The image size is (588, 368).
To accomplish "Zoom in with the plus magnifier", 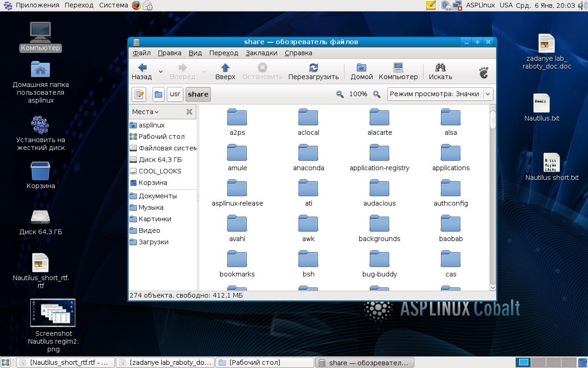I will click(x=377, y=94).
